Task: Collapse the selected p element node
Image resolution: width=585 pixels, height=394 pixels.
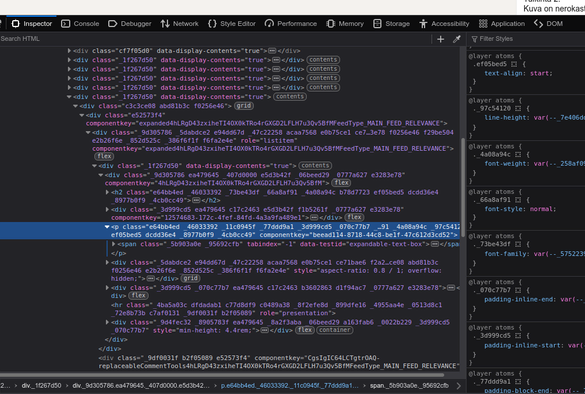Action: tap(107, 226)
